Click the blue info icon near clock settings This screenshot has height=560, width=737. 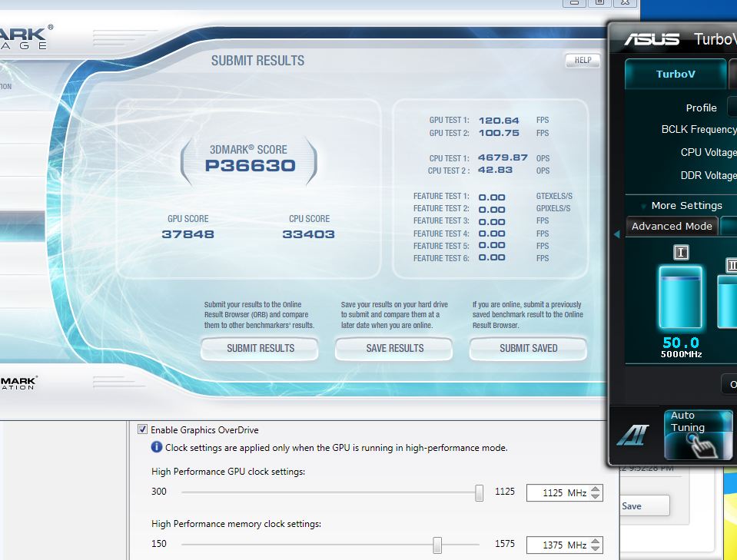(157, 447)
